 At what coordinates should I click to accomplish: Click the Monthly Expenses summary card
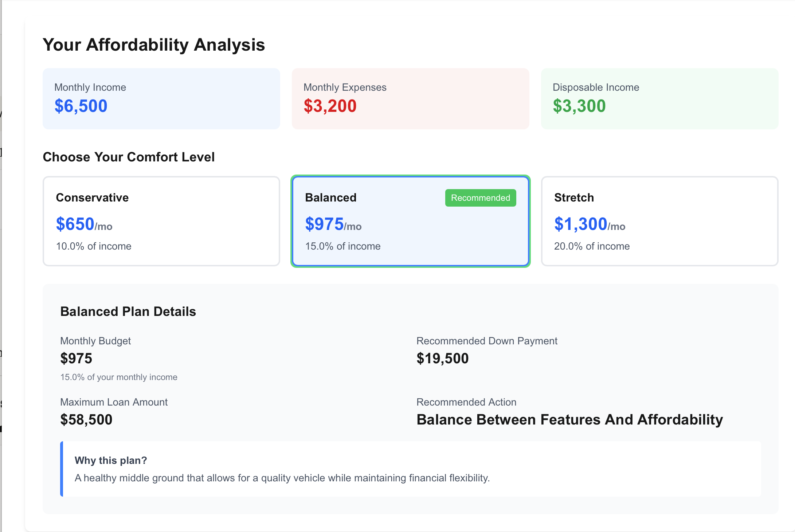click(410, 99)
